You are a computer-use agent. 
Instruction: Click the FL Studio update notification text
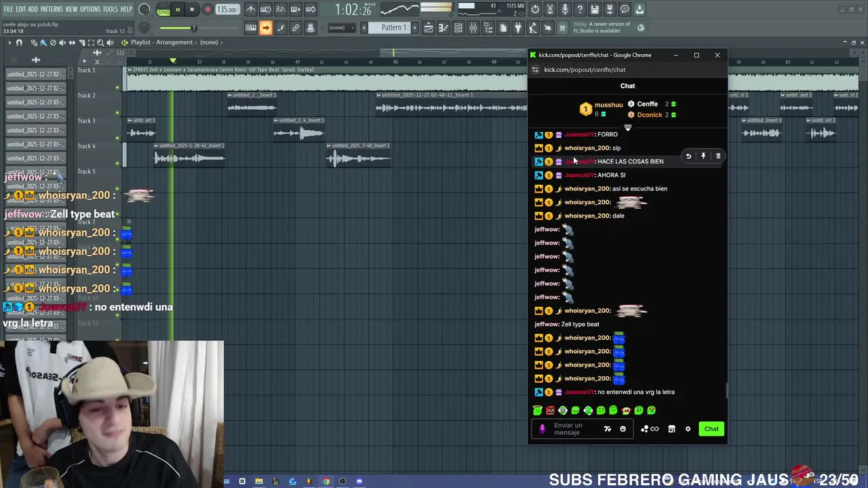click(602, 28)
